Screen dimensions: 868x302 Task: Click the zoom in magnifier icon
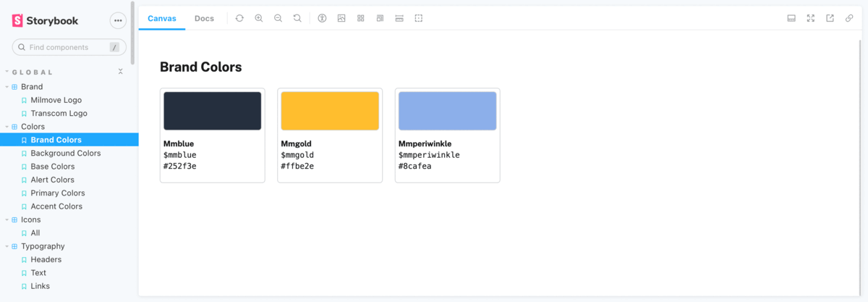coord(259,18)
